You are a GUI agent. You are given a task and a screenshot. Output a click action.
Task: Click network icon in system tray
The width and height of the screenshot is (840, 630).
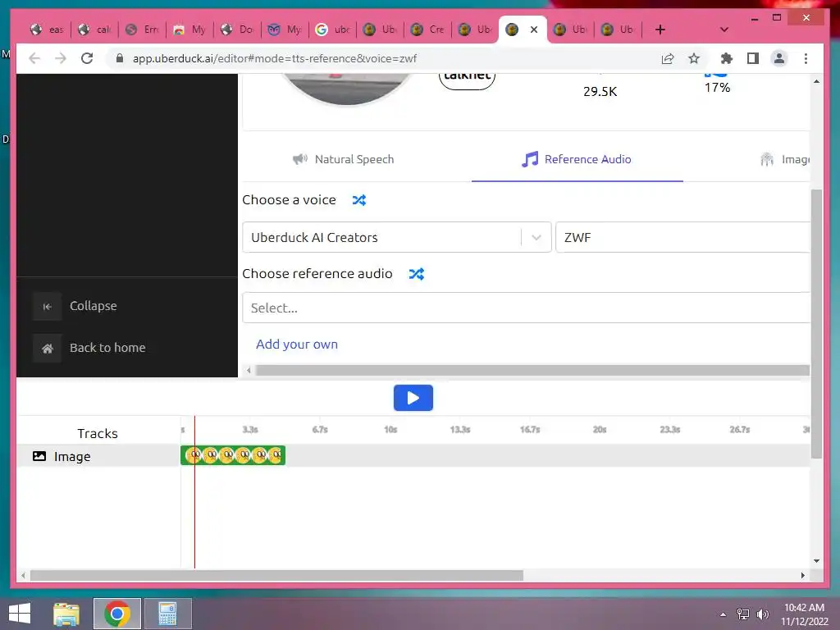click(x=743, y=614)
